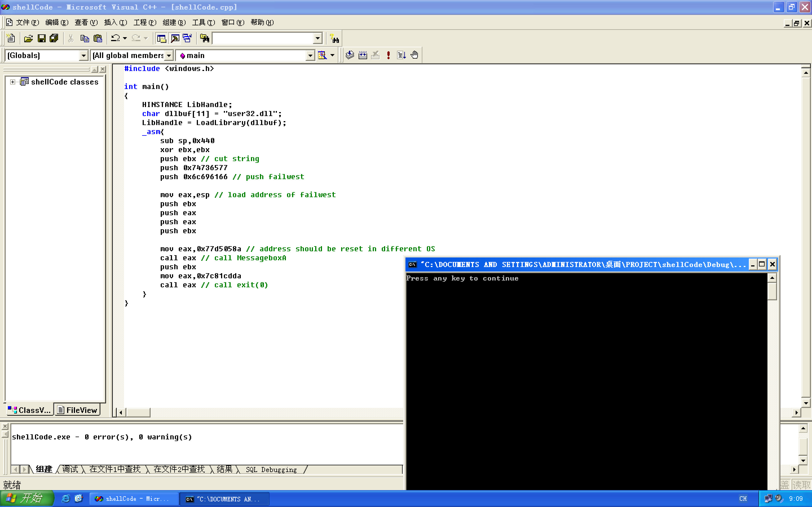
Task: Click the Build icon in build toolbar
Action: pyautogui.click(x=363, y=55)
